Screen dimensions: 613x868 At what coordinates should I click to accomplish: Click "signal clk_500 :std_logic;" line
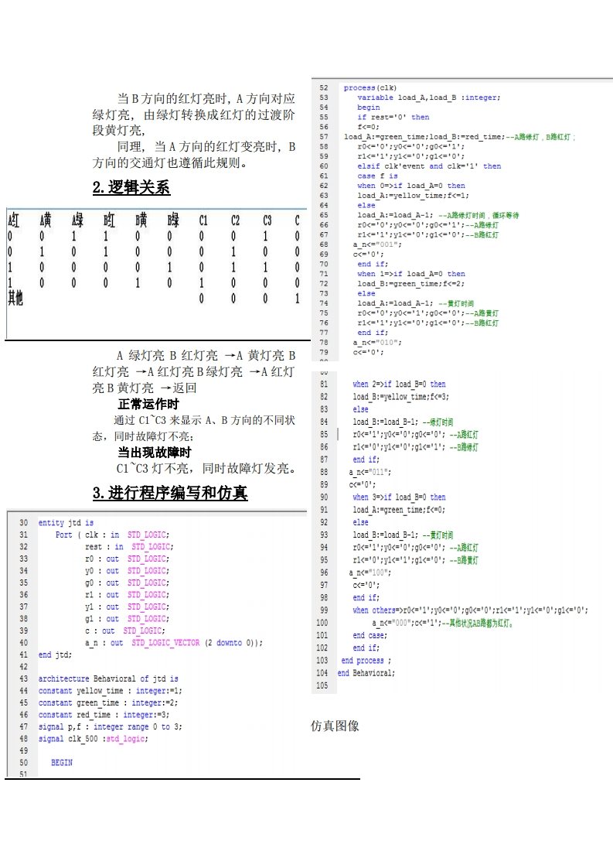tap(93, 739)
